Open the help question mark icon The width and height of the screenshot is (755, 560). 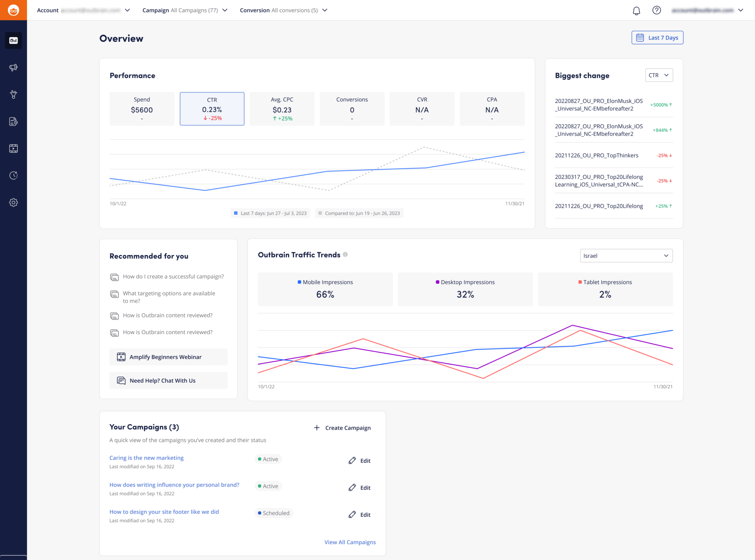tap(657, 10)
